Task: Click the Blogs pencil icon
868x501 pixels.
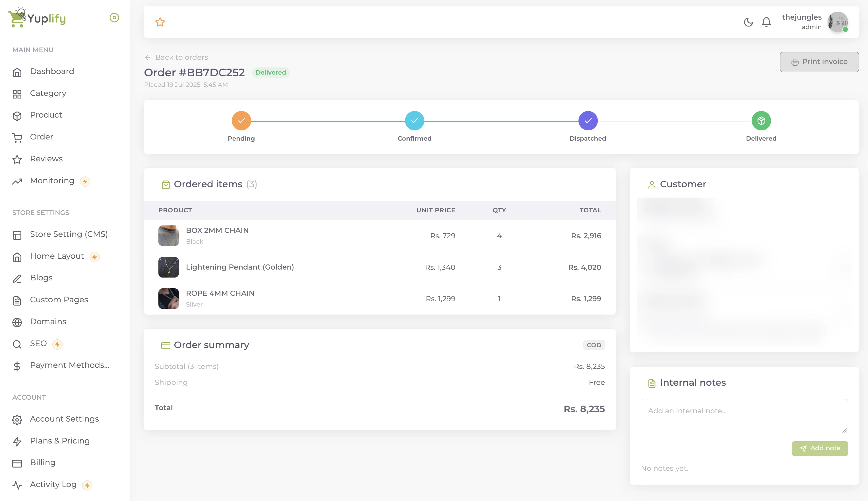Action: tap(17, 278)
